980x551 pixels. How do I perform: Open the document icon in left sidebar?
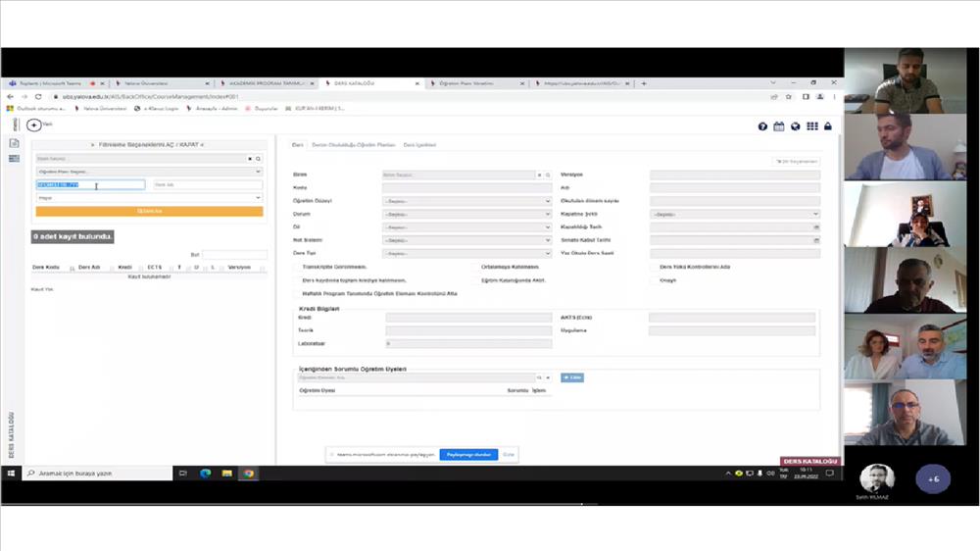tap(14, 143)
